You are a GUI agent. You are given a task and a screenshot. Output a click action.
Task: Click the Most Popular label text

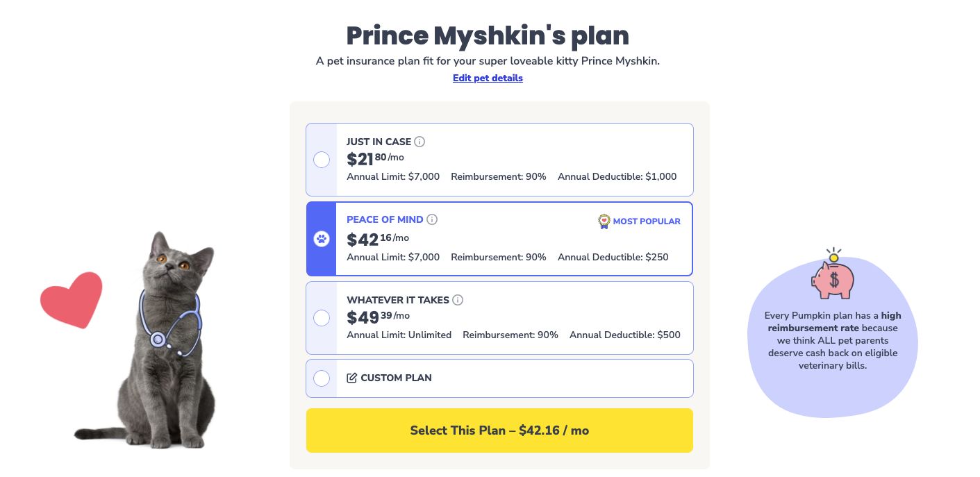pos(647,221)
